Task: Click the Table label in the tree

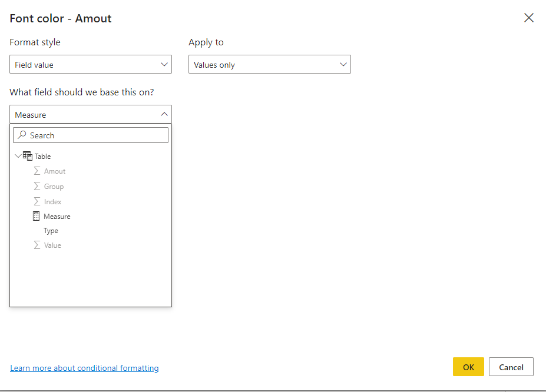Action: (x=43, y=157)
